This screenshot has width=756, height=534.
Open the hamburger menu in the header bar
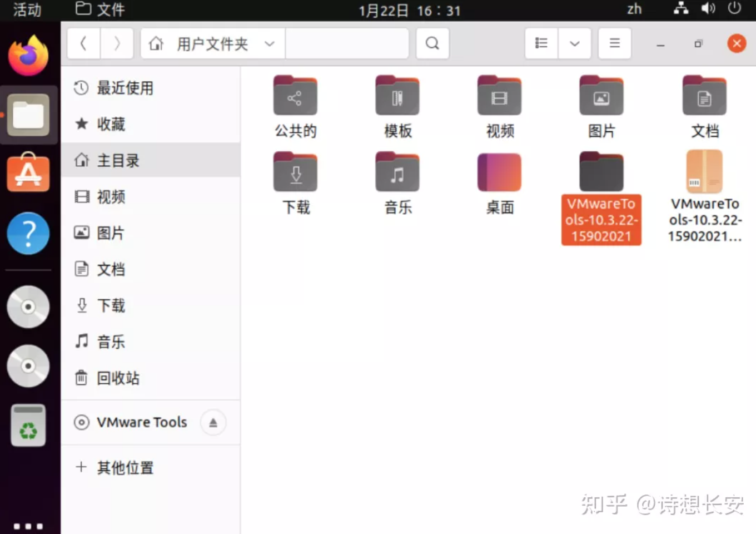click(614, 43)
